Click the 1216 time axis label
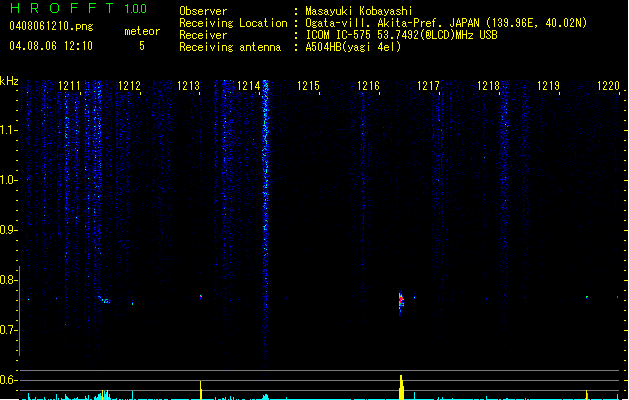Image resolution: width=629 pixels, height=400 pixels. pos(368,86)
